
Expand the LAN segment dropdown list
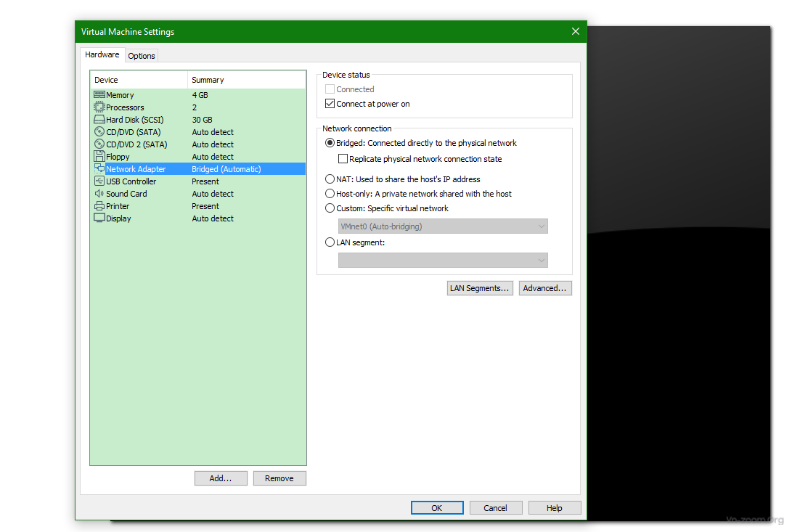[x=443, y=260]
